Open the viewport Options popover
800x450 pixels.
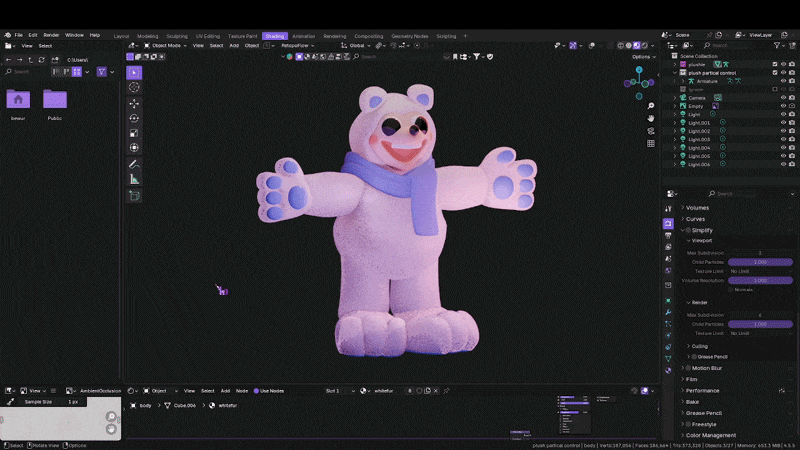tap(643, 57)
